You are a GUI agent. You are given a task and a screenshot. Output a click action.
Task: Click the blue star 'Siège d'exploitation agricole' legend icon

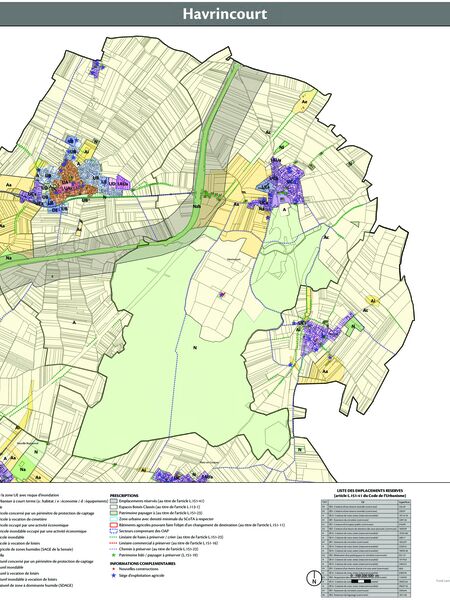pyautogui.click(x=114, y=575)
